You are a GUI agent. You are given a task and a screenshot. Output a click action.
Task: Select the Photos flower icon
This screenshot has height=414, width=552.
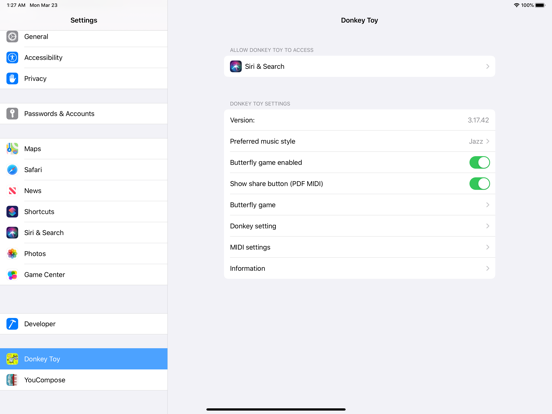12,253
